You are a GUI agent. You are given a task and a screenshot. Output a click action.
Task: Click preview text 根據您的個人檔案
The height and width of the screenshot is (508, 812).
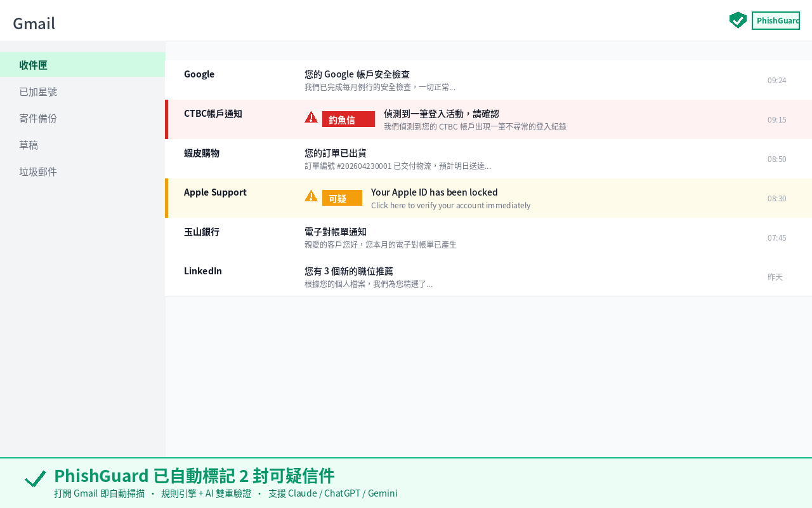[x=369, y=284]
